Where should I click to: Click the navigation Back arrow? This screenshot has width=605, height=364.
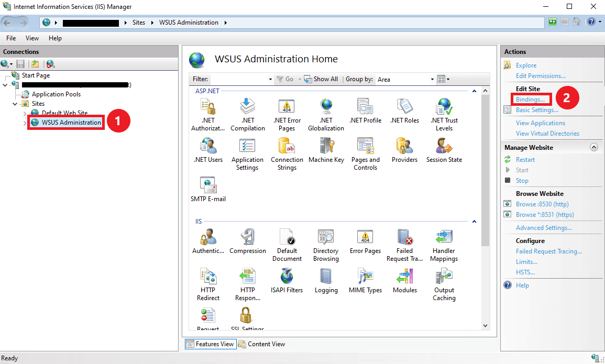click(7, 23)
